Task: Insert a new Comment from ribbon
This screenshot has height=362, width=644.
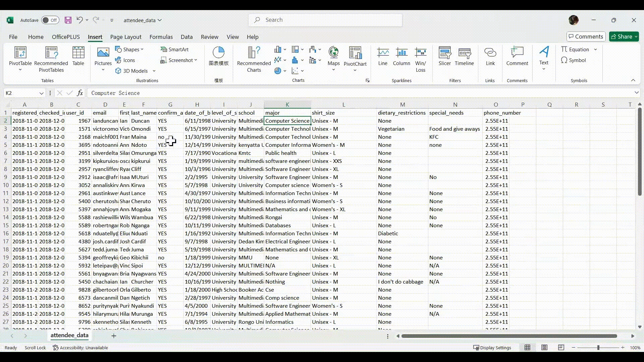Action: click(517, 56)
